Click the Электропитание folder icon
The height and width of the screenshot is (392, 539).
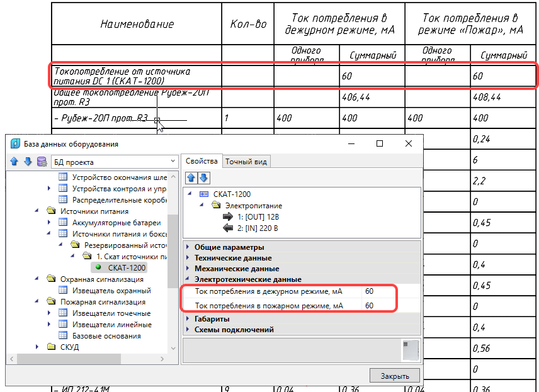[216, 205]
